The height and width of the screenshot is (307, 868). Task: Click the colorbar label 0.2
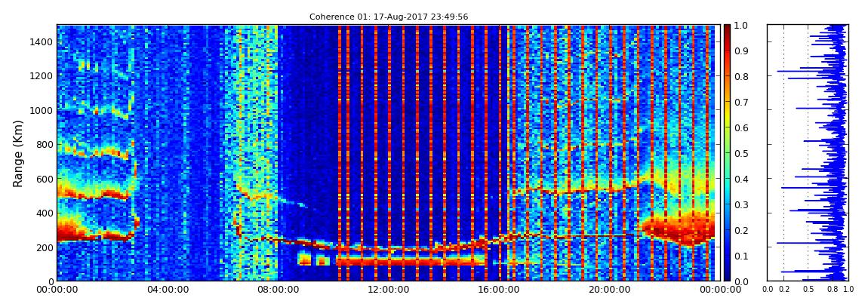point(743,230)
